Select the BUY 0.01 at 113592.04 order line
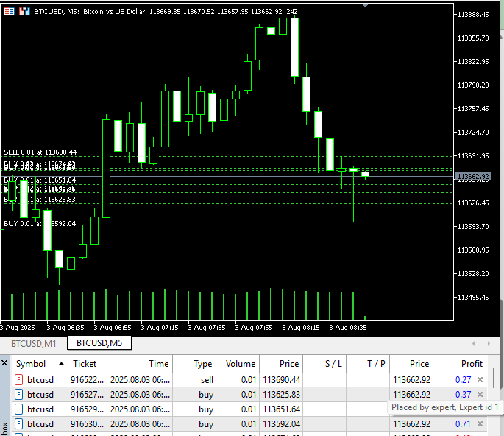 pos(40,223)
